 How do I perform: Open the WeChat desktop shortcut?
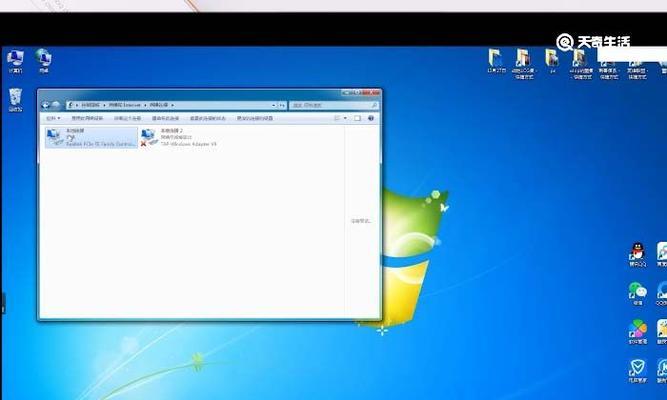tap(637, 294)
